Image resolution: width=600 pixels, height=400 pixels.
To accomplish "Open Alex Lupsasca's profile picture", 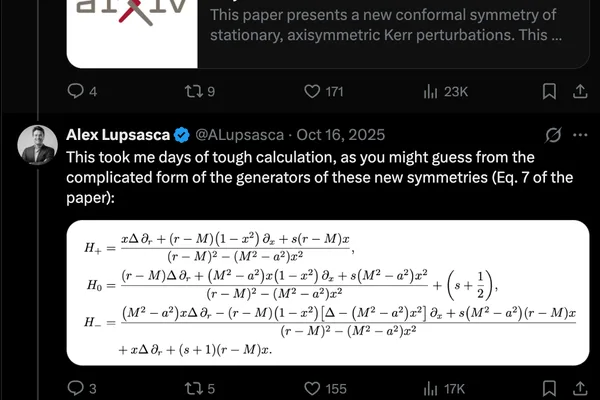I will pos(38,145).
